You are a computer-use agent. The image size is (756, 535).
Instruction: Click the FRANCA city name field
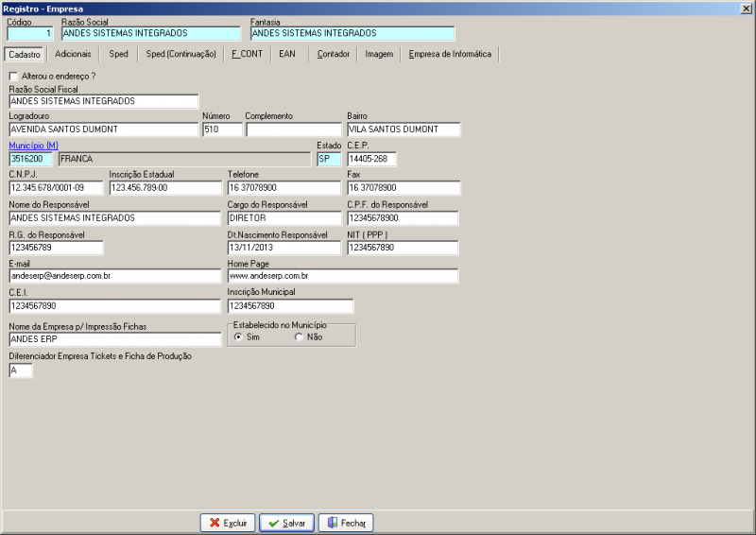(x=184, y=159)
